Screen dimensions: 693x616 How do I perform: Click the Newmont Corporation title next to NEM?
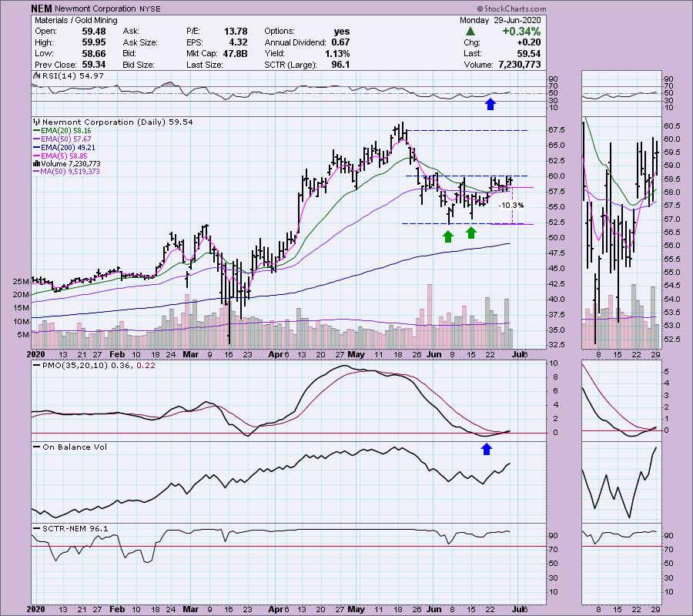click(95, 8)
